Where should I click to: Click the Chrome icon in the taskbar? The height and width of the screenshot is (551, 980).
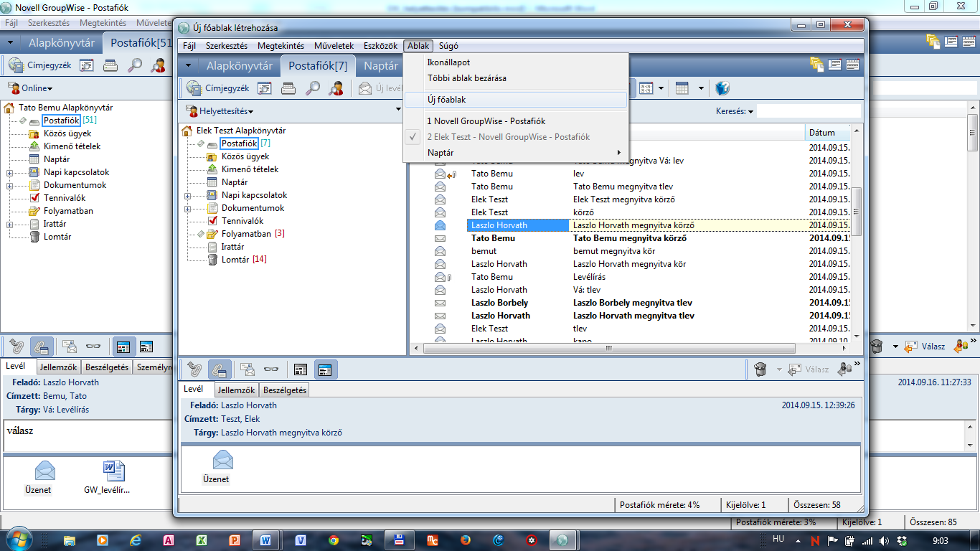(x=334, y=540)
